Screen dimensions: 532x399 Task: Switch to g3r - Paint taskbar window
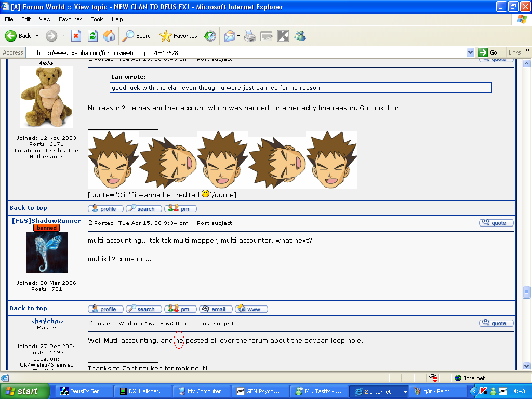436,392
